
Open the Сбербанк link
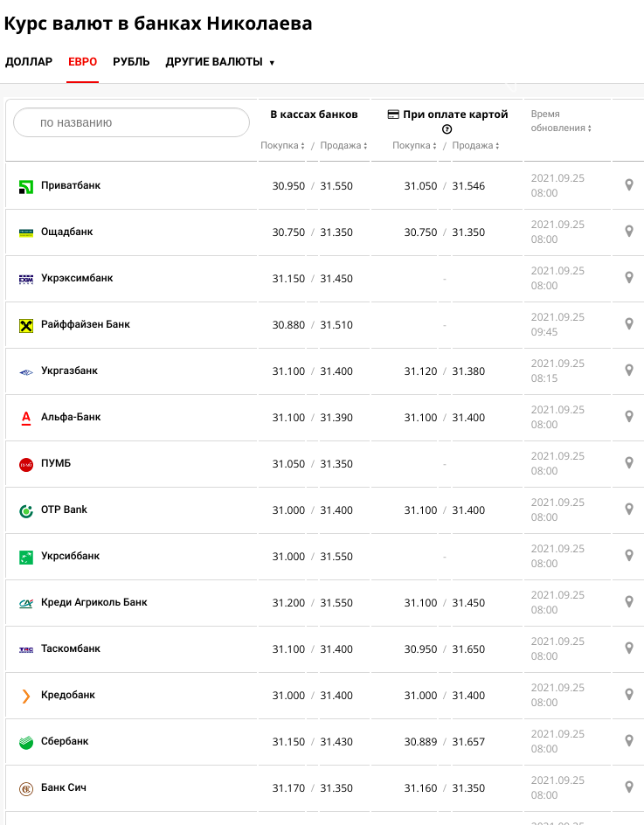65,741
